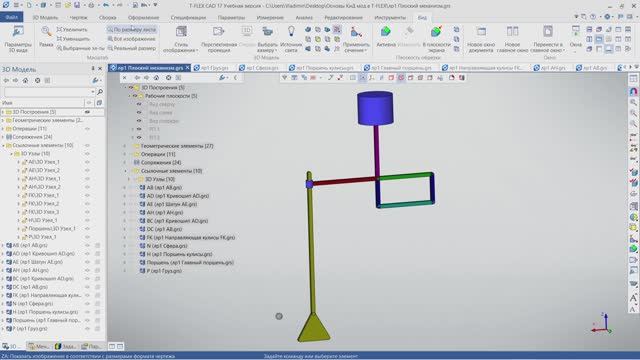This screenshot has width=640, height=360.
Task: Open Перенести в главное окно dropdown
Action: coord(548,39)
